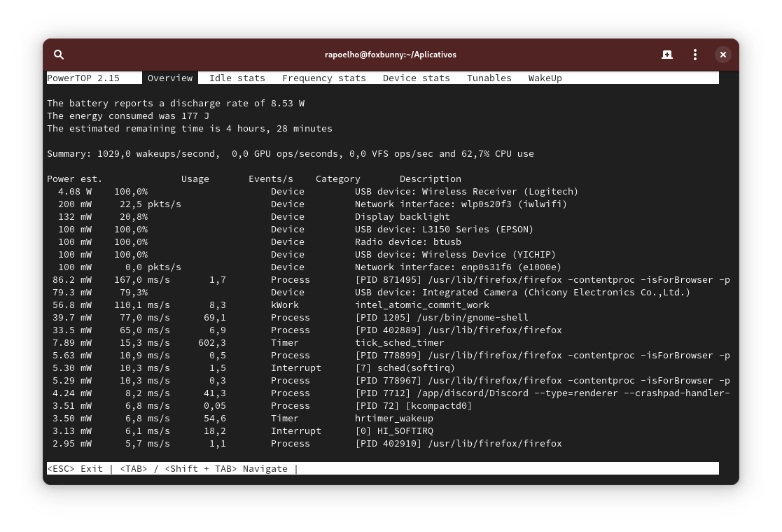Go to the WakeUp tab
Image resolution: width=782 pixels, height=532 pixels.
[x=545, y=78]
